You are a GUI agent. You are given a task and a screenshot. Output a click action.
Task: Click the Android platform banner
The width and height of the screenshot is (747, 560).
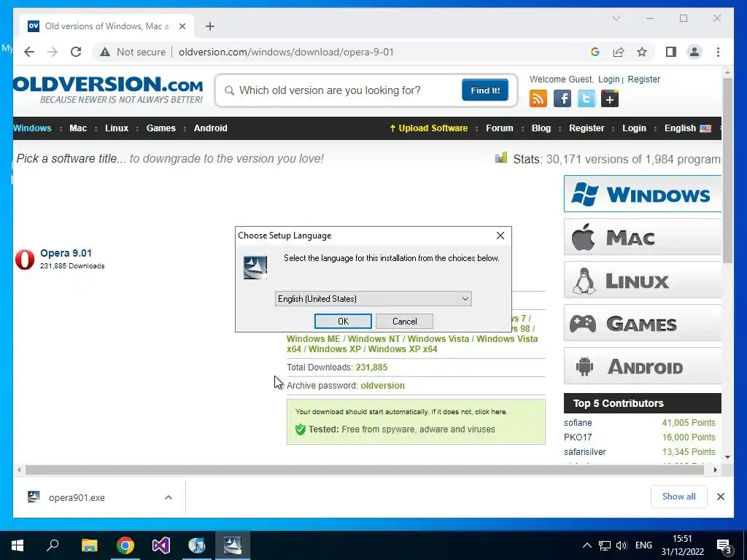click(643, 366)
